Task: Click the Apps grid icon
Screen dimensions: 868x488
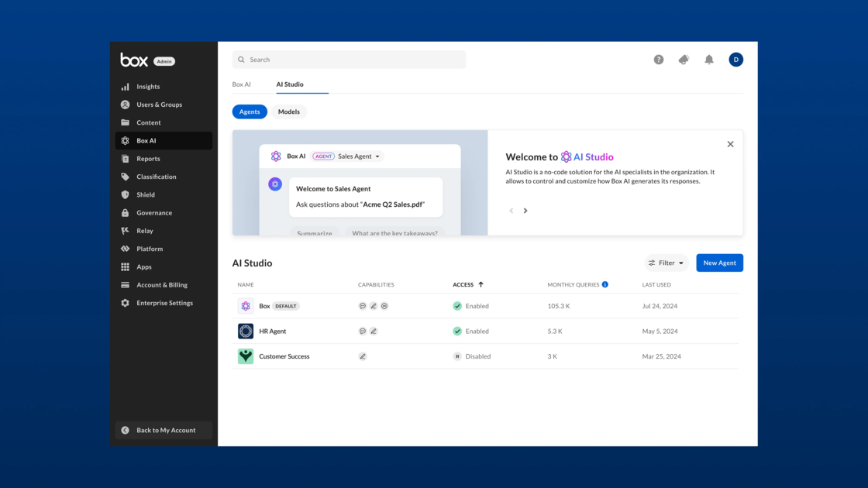Action: click(125, 266)
